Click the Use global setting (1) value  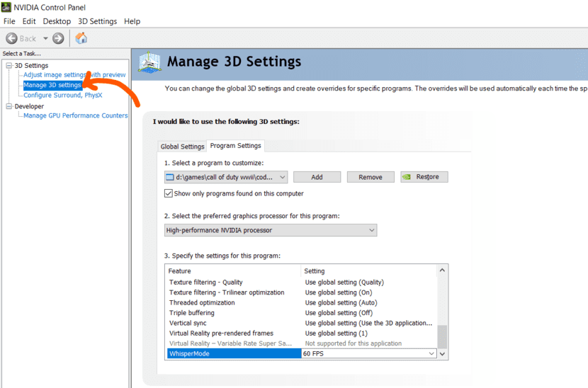point(336,333)
